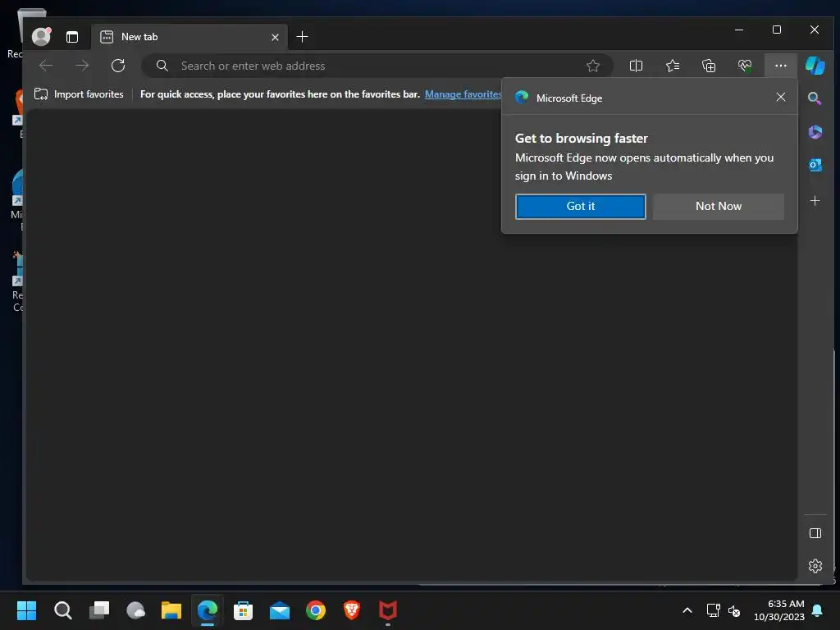Open taskbar Search
This screenshot has width=840, height=630.
[62, 610]
